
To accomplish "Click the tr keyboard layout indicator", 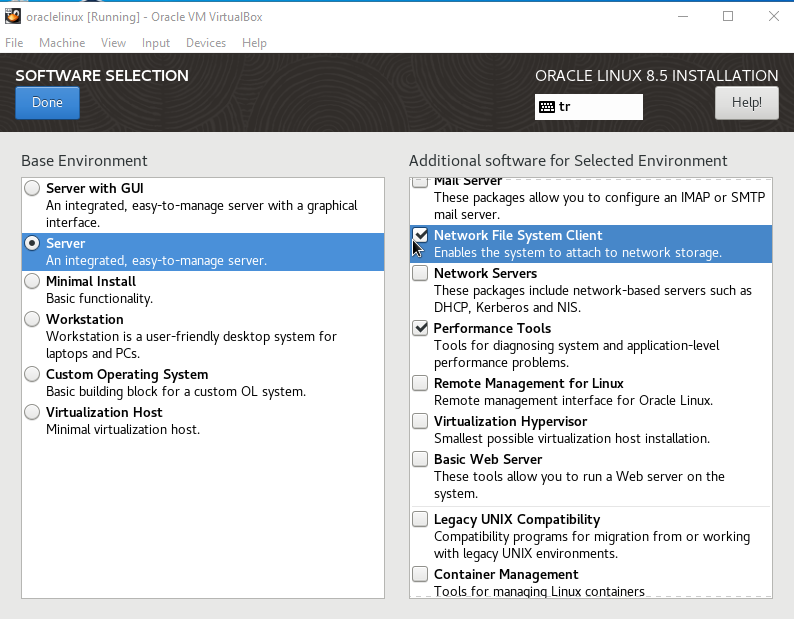I will [x=588, y=107].
